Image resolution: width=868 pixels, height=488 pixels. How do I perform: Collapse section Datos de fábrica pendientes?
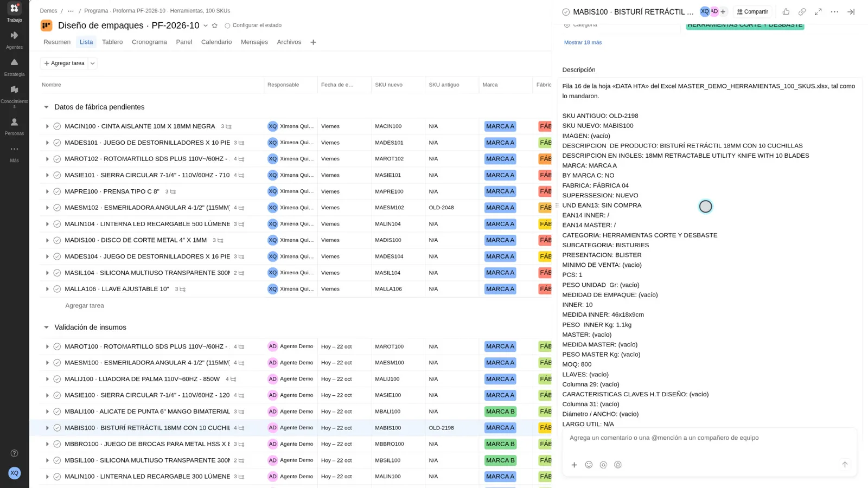(46, 107)
